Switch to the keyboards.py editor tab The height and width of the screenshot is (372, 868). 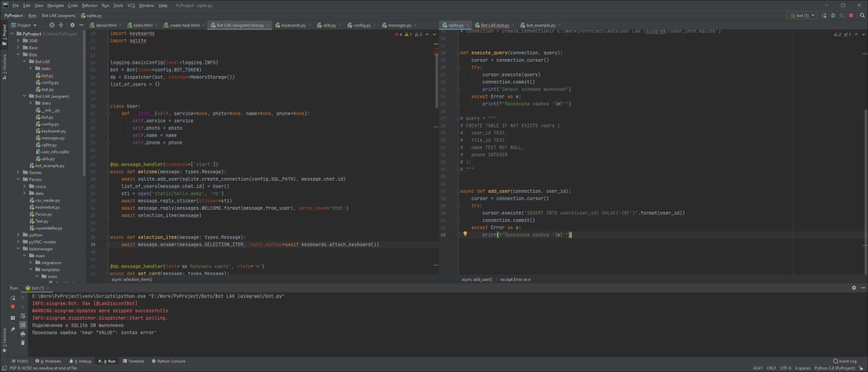293,25
